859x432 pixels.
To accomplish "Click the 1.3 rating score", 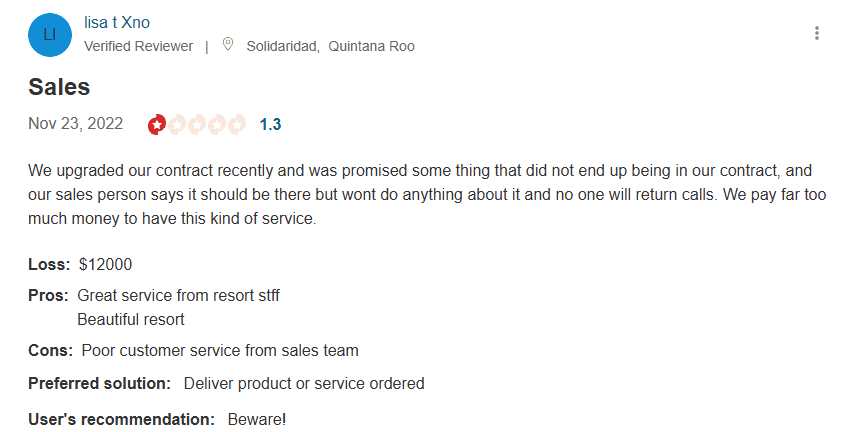I will click(x=270, y=125).
